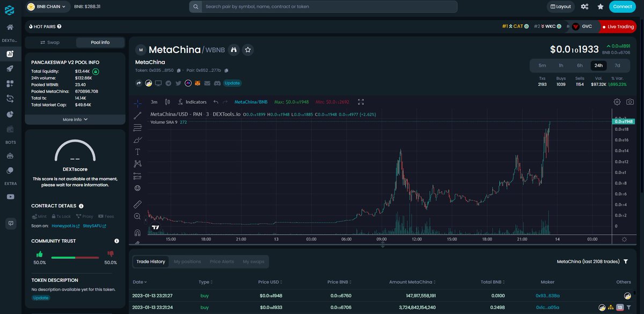The height and width of the screenshot is (314, 644).
Task: Copy the pair address 0x652...277b
Action: point(226,70)
